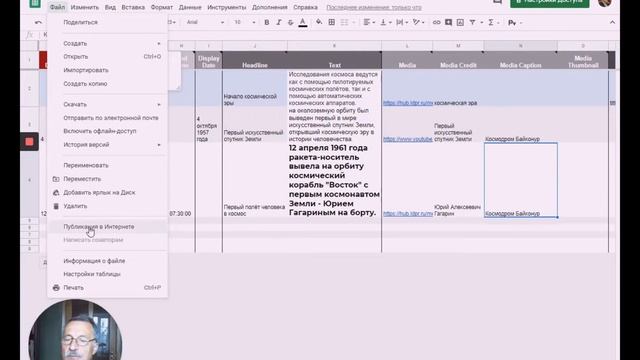Screen dimensions: 640x360
Task: Insert a link using toolbar icon
Action: pyautogui.click(x=436, y=22)
